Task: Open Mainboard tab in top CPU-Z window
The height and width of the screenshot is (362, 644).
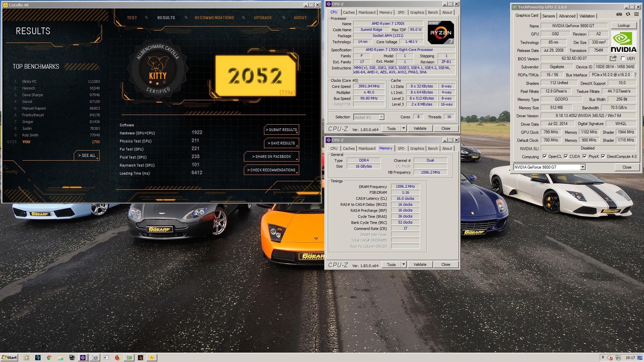Action: click(367, 12)
